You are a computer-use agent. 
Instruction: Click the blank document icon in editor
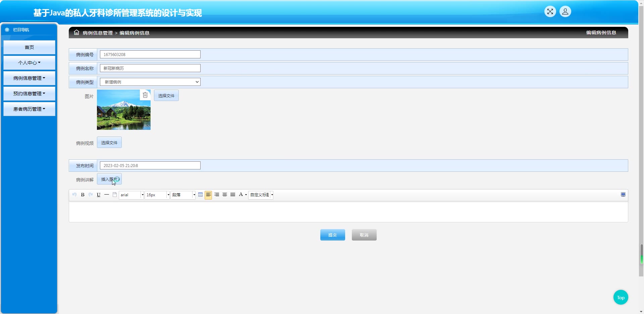115,195
